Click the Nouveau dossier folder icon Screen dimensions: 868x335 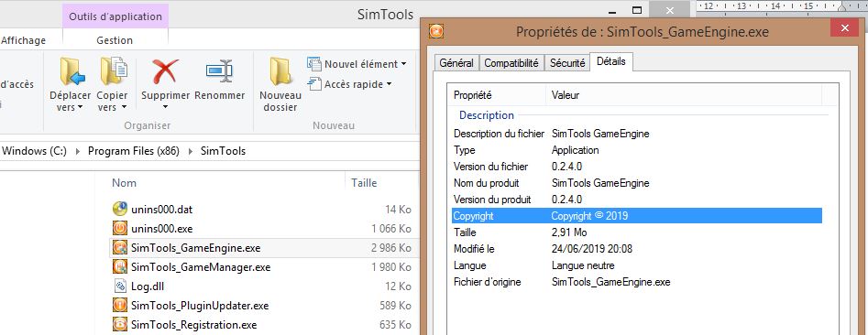[x=280, y=71]
